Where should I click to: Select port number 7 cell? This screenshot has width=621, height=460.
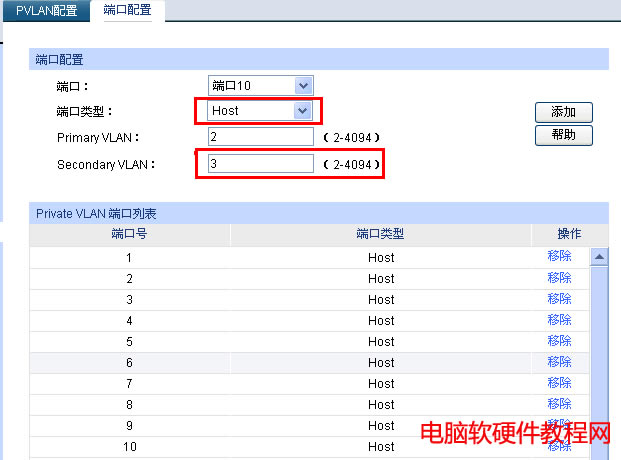coord(129,384)
